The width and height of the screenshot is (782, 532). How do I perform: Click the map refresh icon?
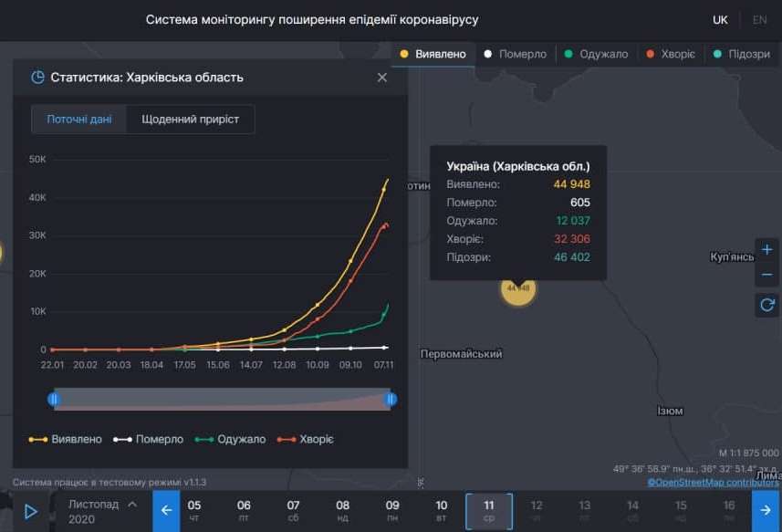[766, 304]
